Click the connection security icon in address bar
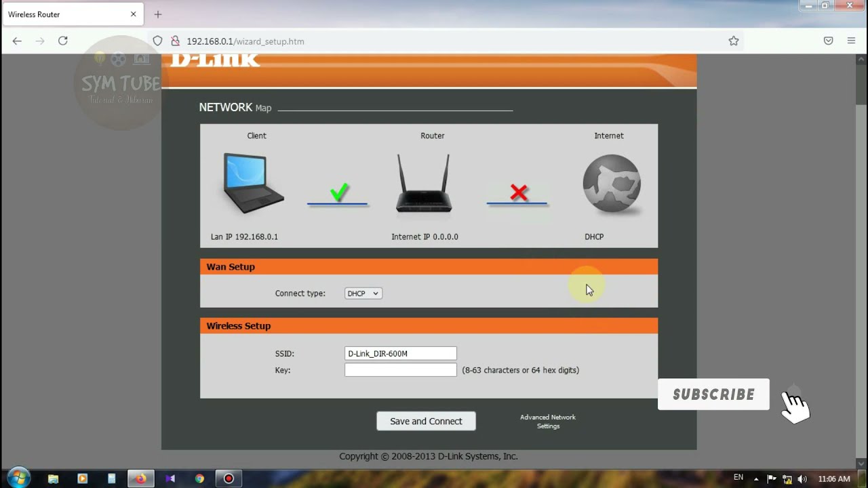The image size is (868, 488). 174,41
